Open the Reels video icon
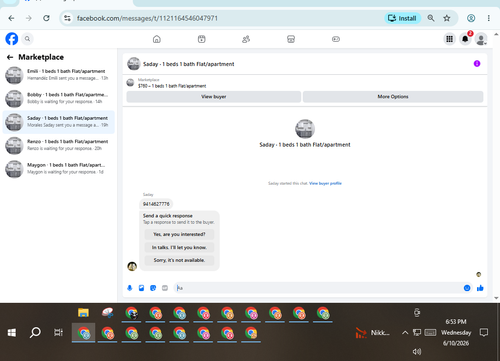 coord(202,39)
